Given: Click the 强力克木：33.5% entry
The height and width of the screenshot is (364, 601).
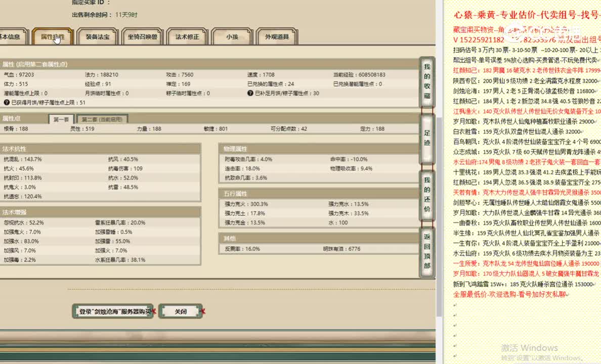Looking at the screenshot, I should (x=349, y=213).
